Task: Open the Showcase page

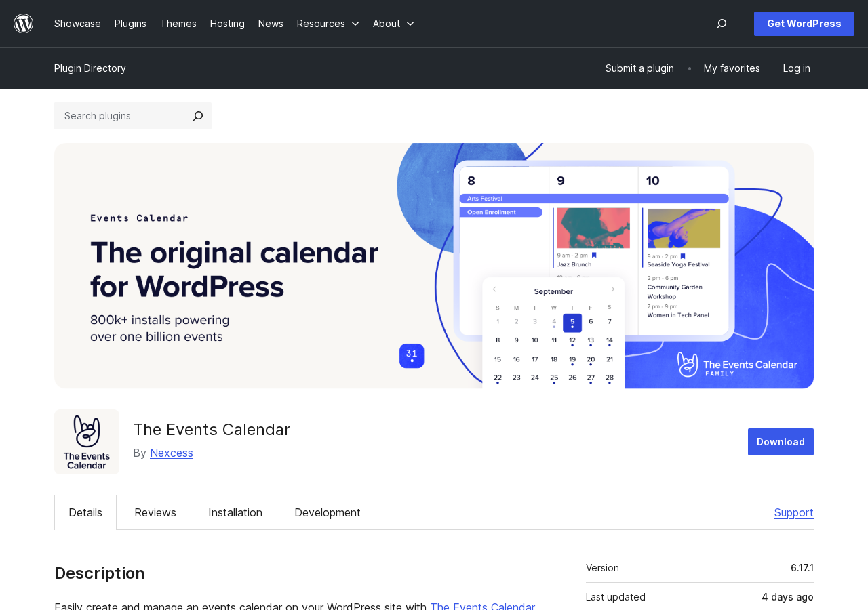Action: click(77, 24)
